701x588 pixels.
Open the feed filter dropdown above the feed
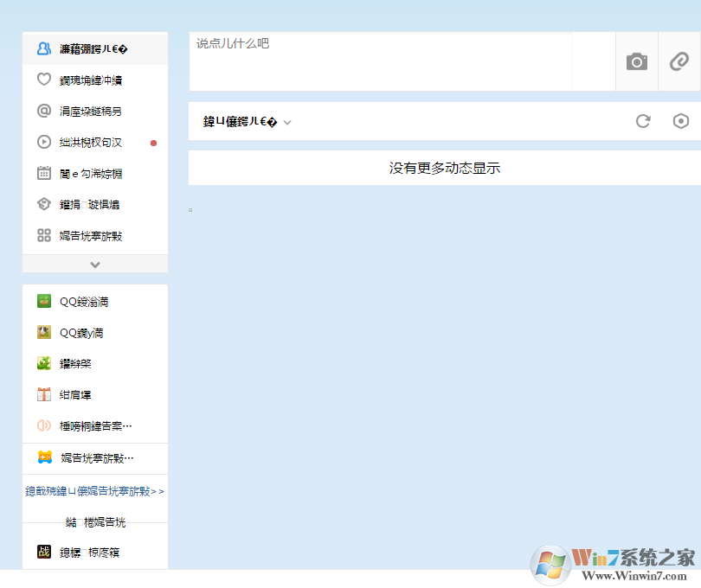[x=248, y=122]
